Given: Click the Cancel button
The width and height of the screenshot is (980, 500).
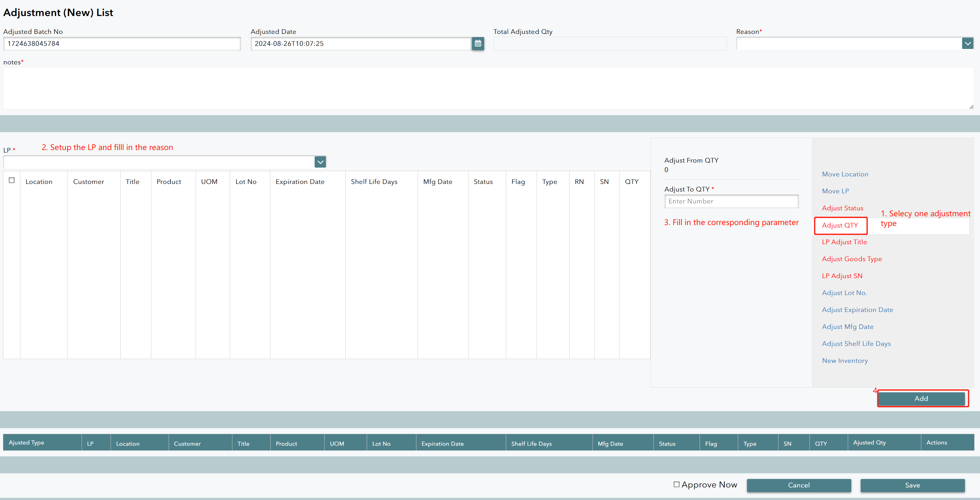Looking at the screenshot, I should click(x=799, y=485).
